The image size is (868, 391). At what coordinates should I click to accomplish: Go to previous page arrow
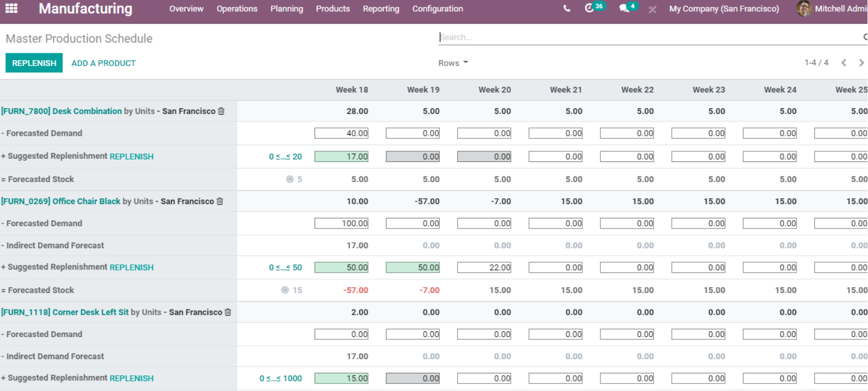pyautogui.click(x=843, y=63)
